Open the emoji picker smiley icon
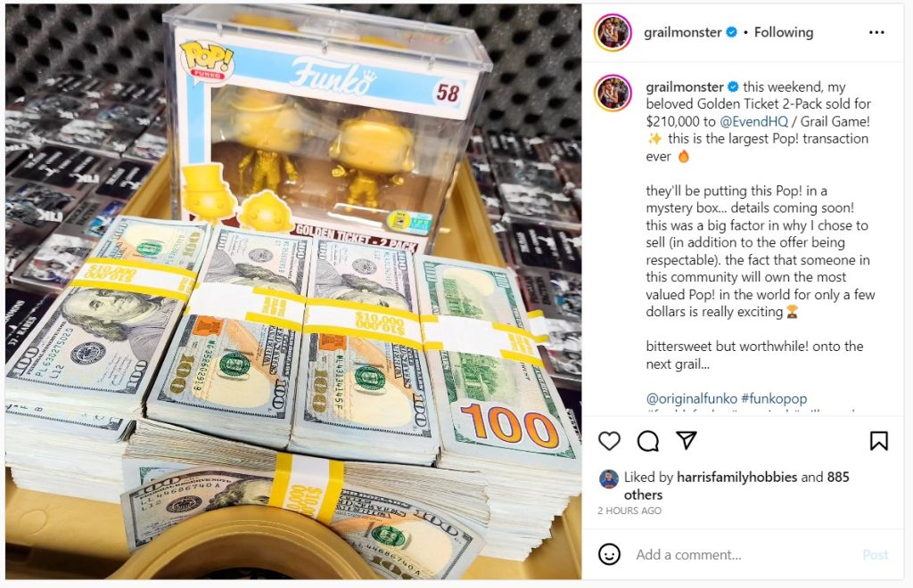 click(609, 554)
